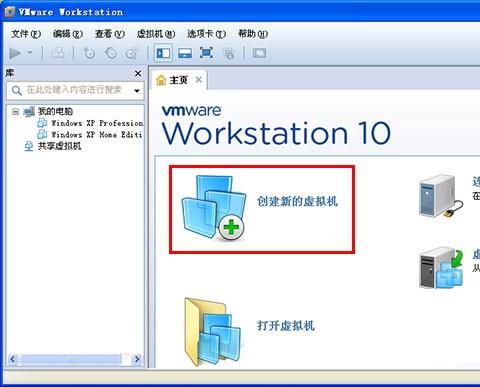Open the 编辑 menu
480x387 pixels.
68,34
